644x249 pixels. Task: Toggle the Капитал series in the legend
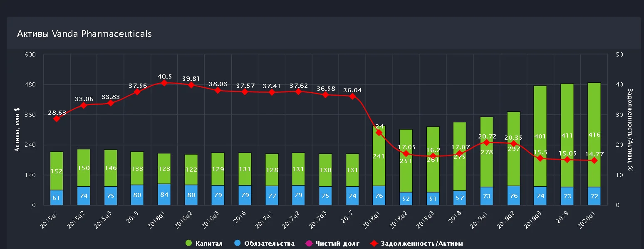click(x=204, y=244)
